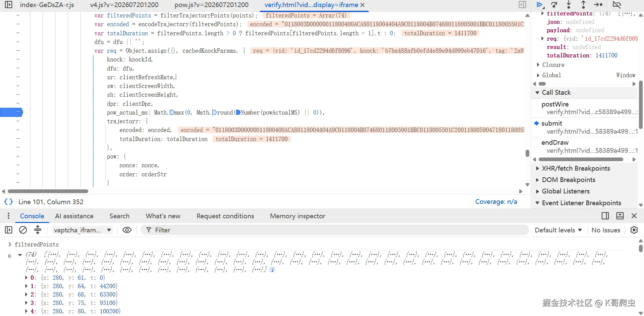The width and height of the screenshot is (644, 316).
Task: Step into next function call
Action: [x=569, y=5]
